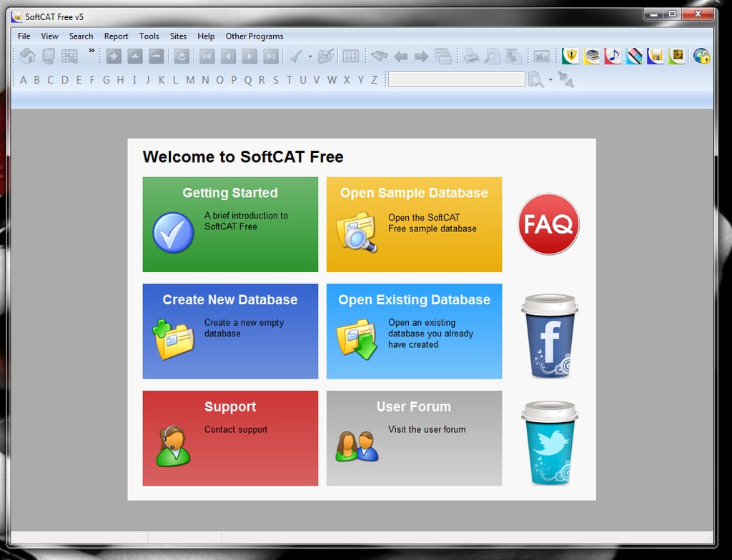Image resolution: width=732 pixels, height=560 pixels.
Task: Open the sunflower photo program icon
Action: tap(676, 56)
